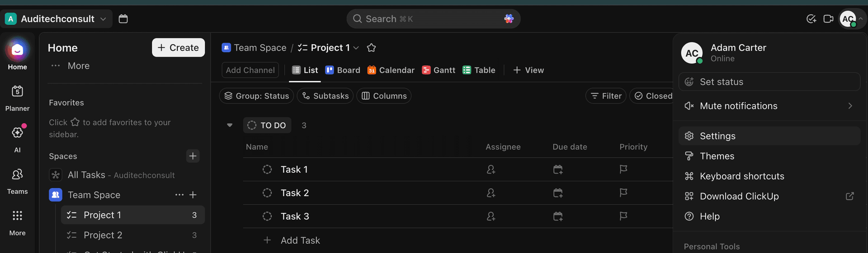This screenshot has width=868, height=253.
Task: Switch to Calendar view tab
Action: [x=391, y=70]
